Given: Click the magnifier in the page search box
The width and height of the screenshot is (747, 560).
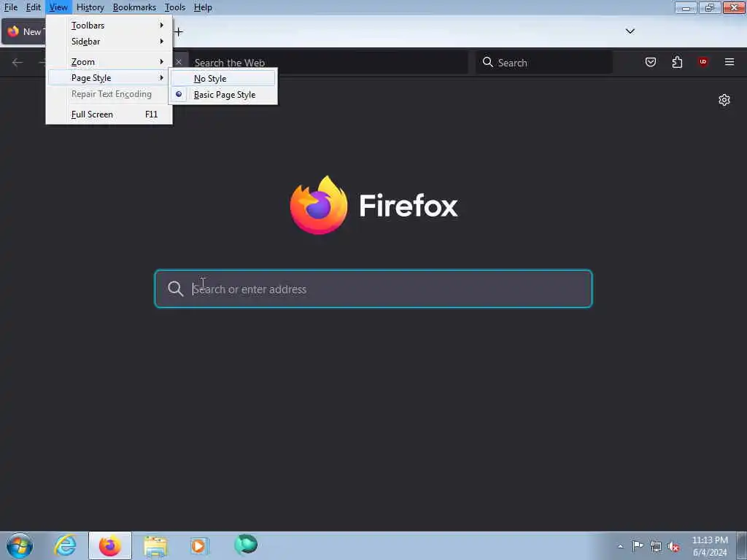Looking at the screenshot, I should [x=175, y=289].
